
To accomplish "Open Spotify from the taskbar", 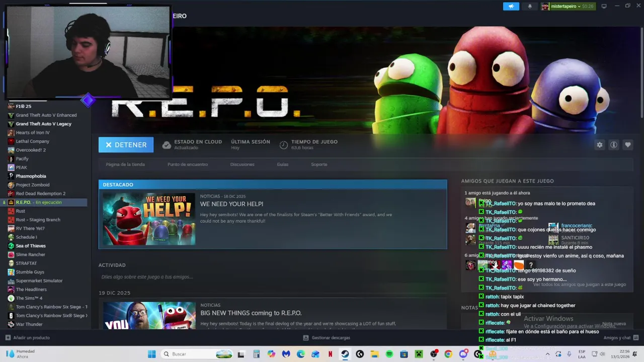I will click(x=389, y=354).
